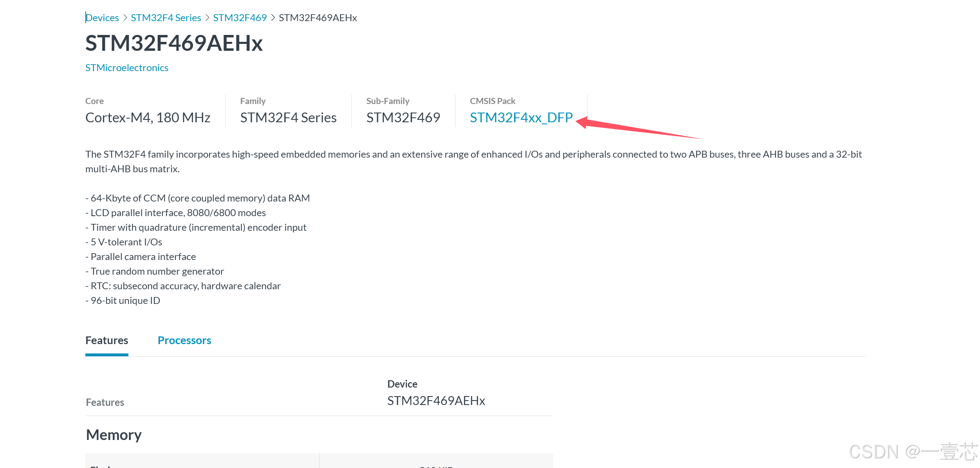Click the chevron after STM32F4 Series breadcrumb
The height and width of the screenshot is (468, 980).
pos(207,18)
